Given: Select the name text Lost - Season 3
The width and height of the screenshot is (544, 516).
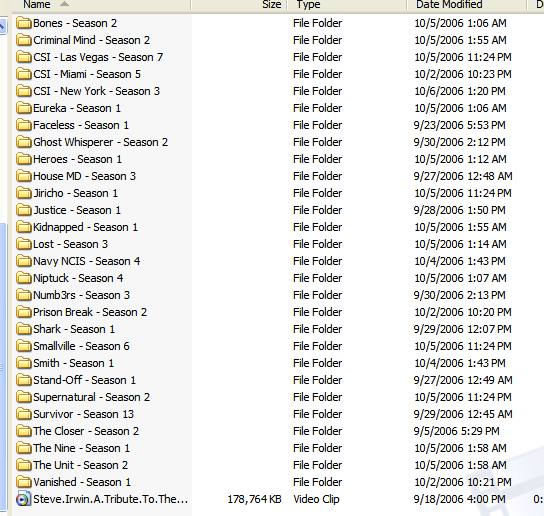Looking at the screenshot, I should pyautogui.click(x=70, y=244).
